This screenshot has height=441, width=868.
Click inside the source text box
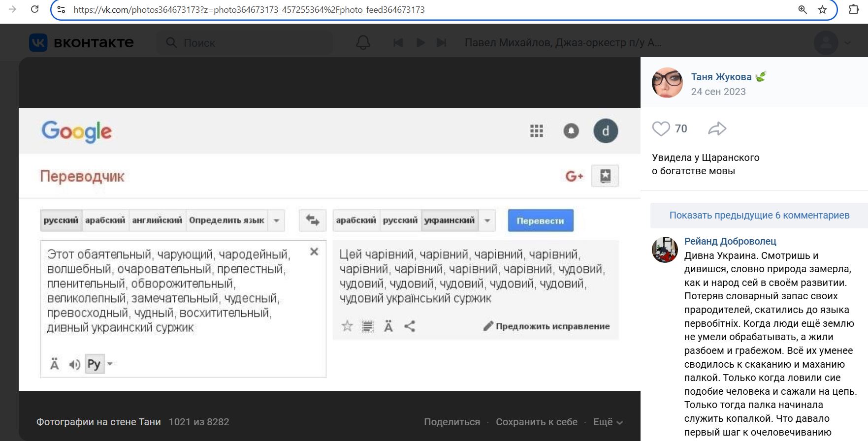(x=183, y=309)
